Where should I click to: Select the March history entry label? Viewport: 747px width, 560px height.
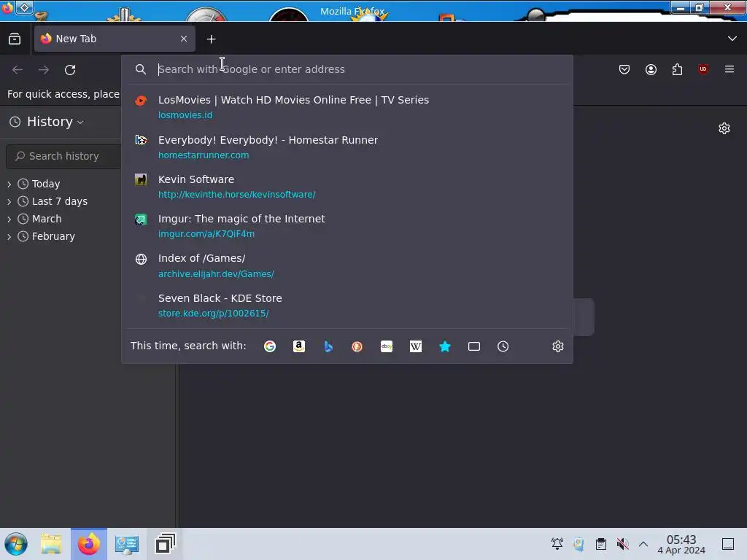(47, 219)
